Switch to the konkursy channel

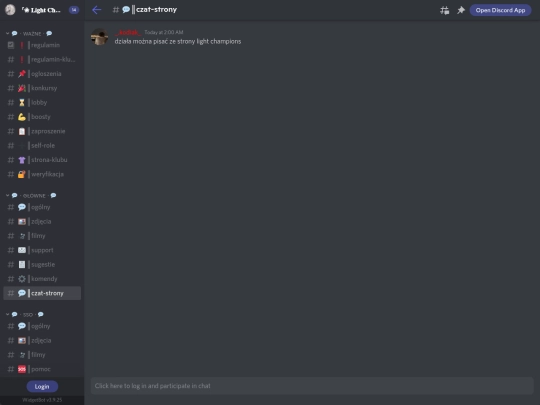pos(42,88)
